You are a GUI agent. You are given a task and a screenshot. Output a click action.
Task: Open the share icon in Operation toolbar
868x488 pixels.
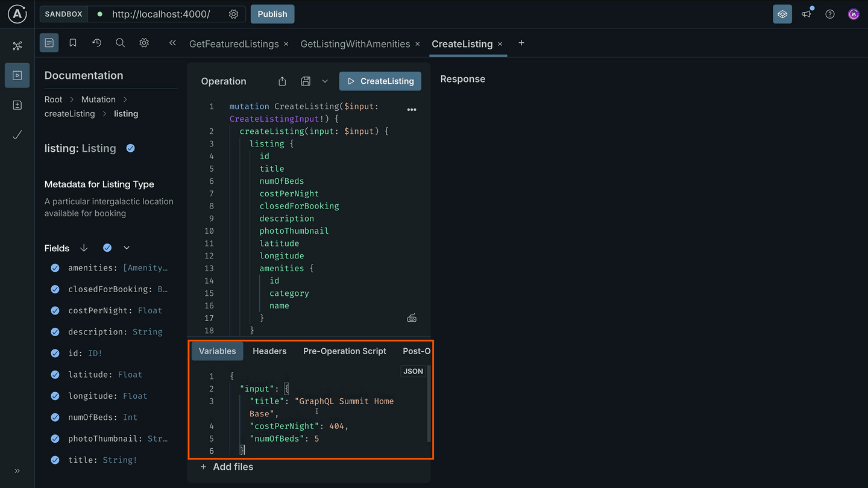click(x=281, y=81)
